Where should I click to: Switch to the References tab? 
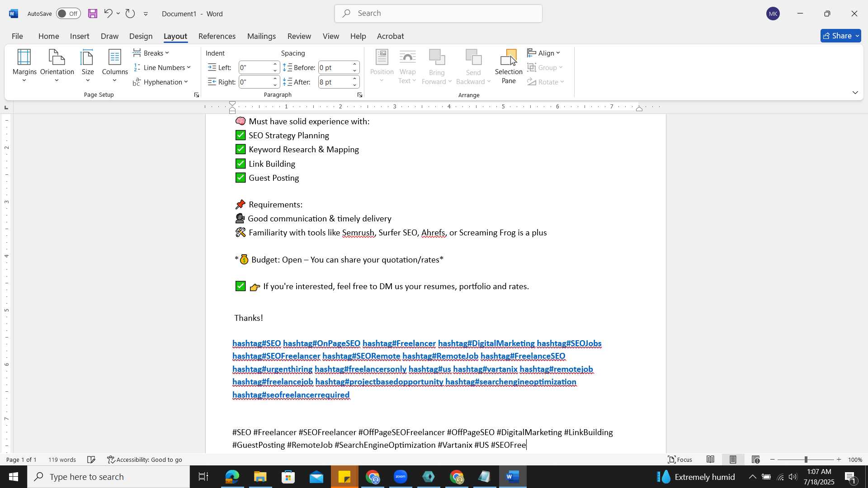tap(217, 36)
